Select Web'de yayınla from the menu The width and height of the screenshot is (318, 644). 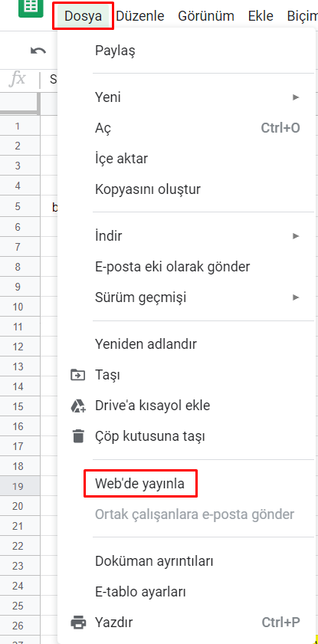(140, 484)
